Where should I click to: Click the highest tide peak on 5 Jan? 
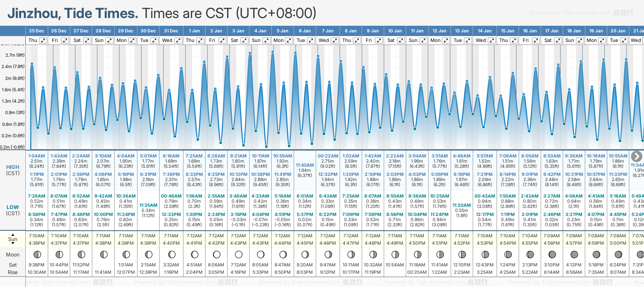[273, 52]
